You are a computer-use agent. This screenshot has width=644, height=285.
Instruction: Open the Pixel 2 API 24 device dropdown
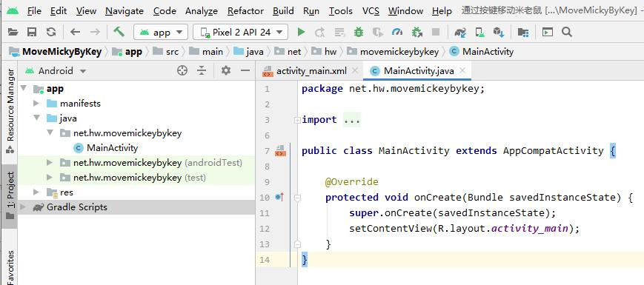240,32
